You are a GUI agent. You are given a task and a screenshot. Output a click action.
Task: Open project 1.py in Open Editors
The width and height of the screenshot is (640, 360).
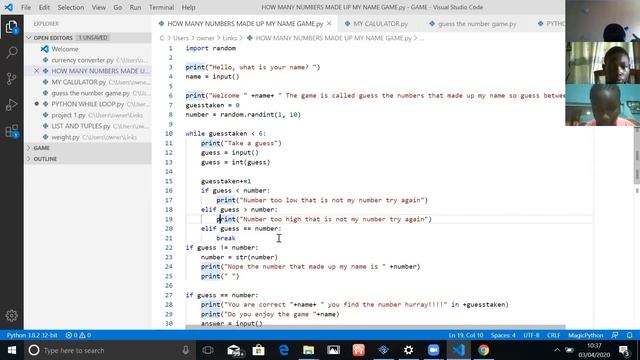(88, 115)
